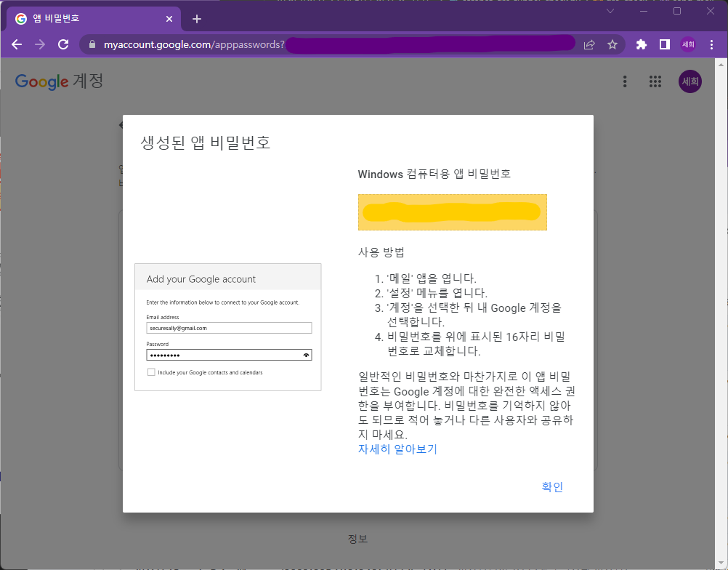Viewport: 728px width, 570px height.
Task: Toggle the password reveal eye icon
Action: (306, 356)
